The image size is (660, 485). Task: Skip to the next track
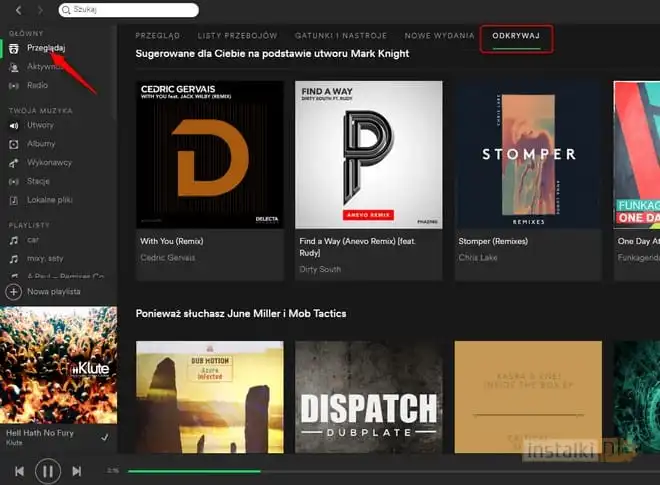click(x=76, y=470)
